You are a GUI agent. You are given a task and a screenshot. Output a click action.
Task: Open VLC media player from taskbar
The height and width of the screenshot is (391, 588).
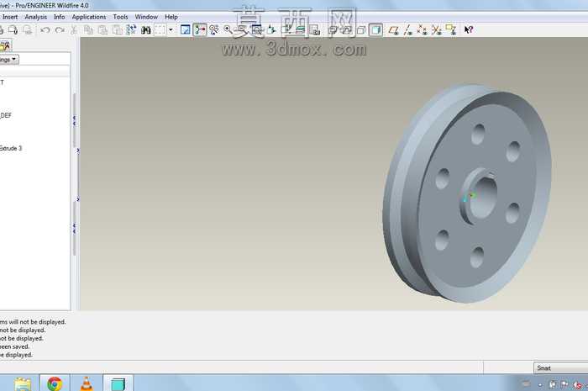(x=87, y=383)
